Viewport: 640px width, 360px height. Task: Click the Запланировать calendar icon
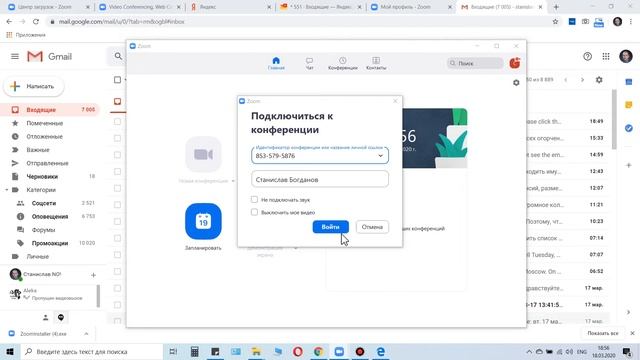203,221
